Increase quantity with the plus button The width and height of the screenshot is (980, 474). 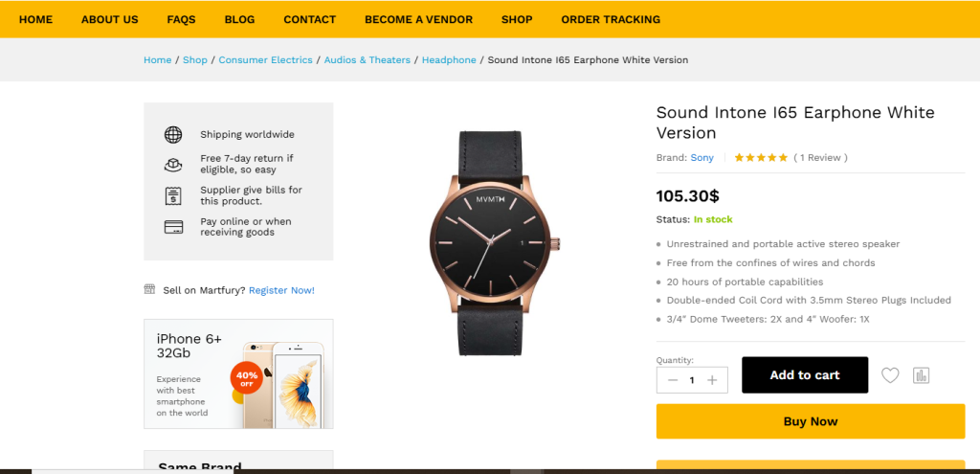click(x=712, y=380)
